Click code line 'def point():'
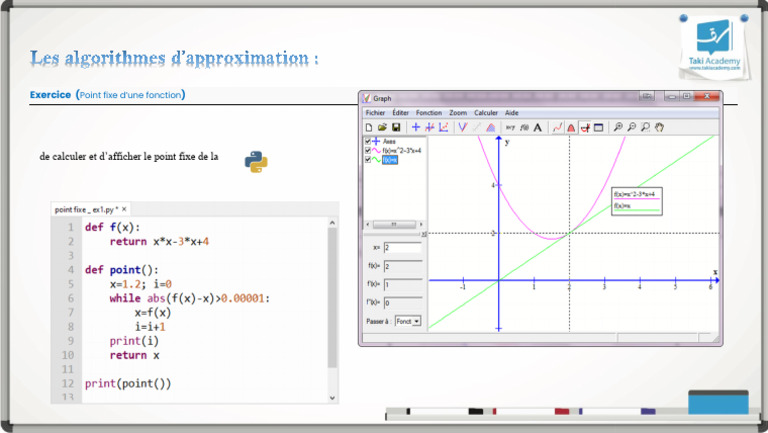The height and width of the screenshot is (433, 768). (x=121, y=270)
